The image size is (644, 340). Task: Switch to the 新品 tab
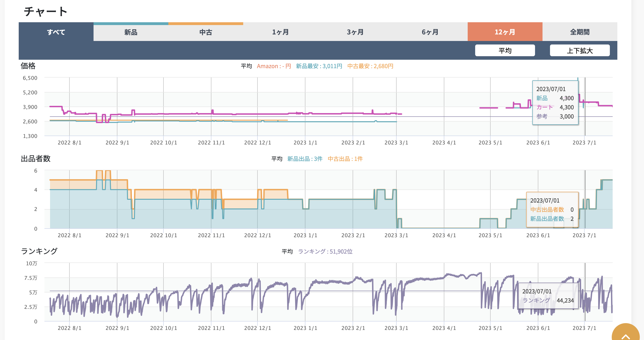(x=131, y=32)
